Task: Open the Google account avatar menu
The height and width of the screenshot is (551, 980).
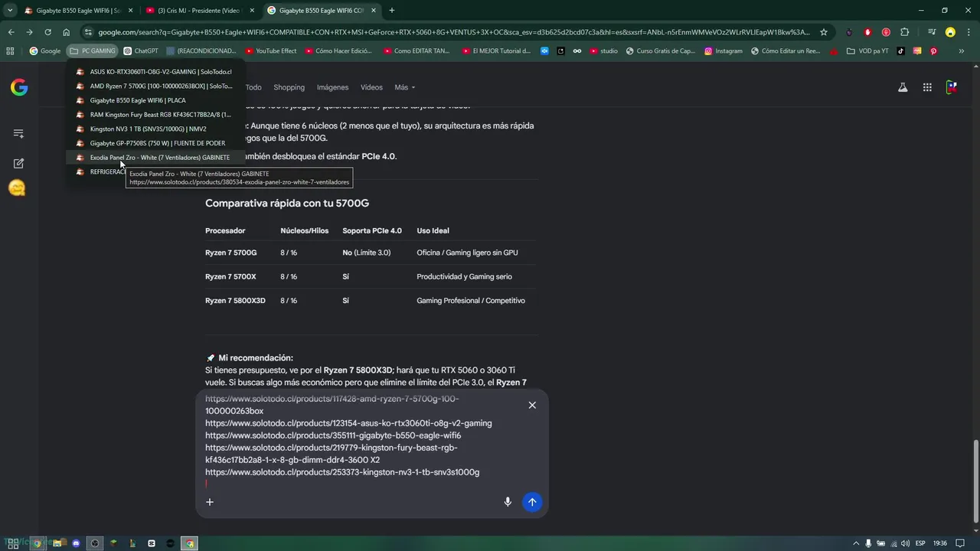Action: click(x=952, y=87)
